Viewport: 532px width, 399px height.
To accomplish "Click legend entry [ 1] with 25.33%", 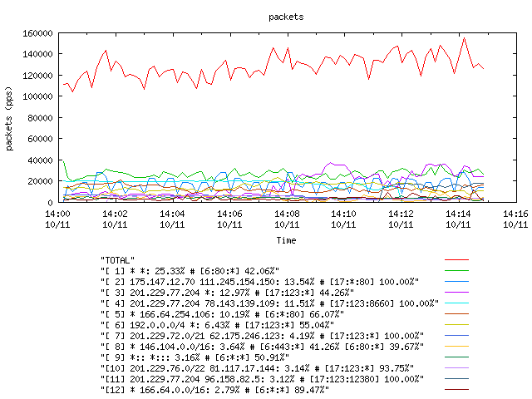I will [x=190, y=271].
